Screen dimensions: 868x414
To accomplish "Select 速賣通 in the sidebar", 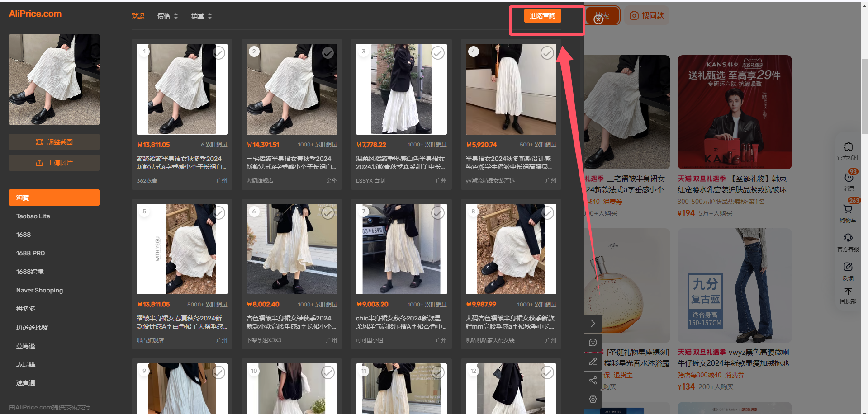I will coord(26,383).
